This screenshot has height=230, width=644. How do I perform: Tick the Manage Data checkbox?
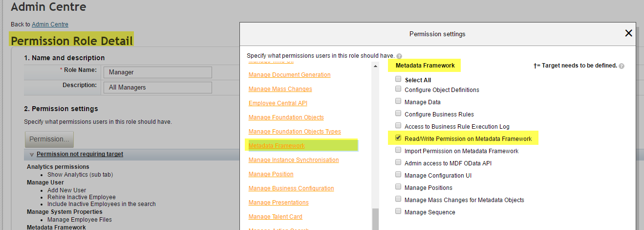[398, 101]
